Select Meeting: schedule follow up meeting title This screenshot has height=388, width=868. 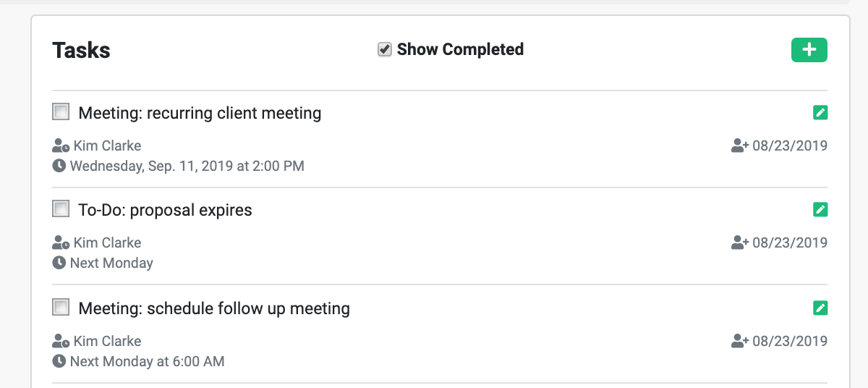tap(214, 308)
